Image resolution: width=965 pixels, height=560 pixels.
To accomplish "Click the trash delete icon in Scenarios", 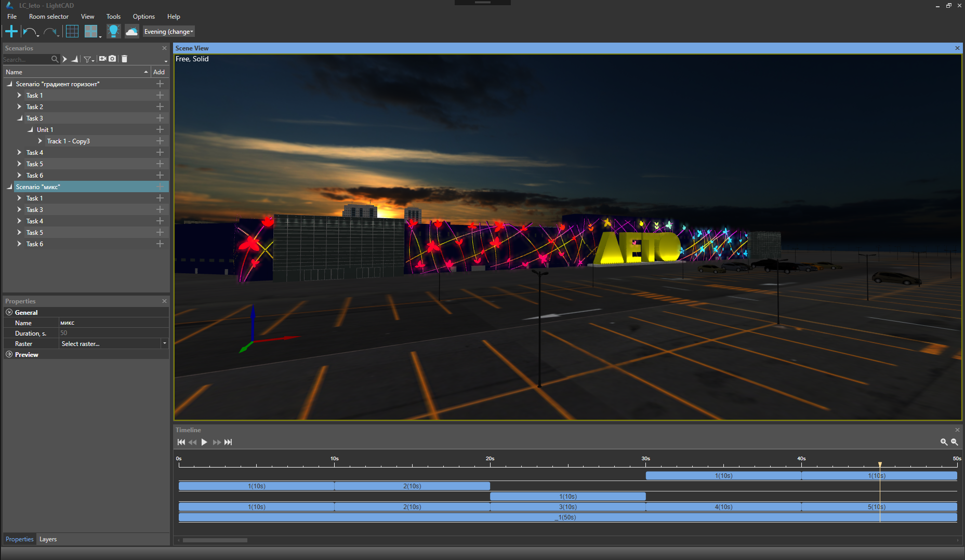I will [x=124, y=59].
